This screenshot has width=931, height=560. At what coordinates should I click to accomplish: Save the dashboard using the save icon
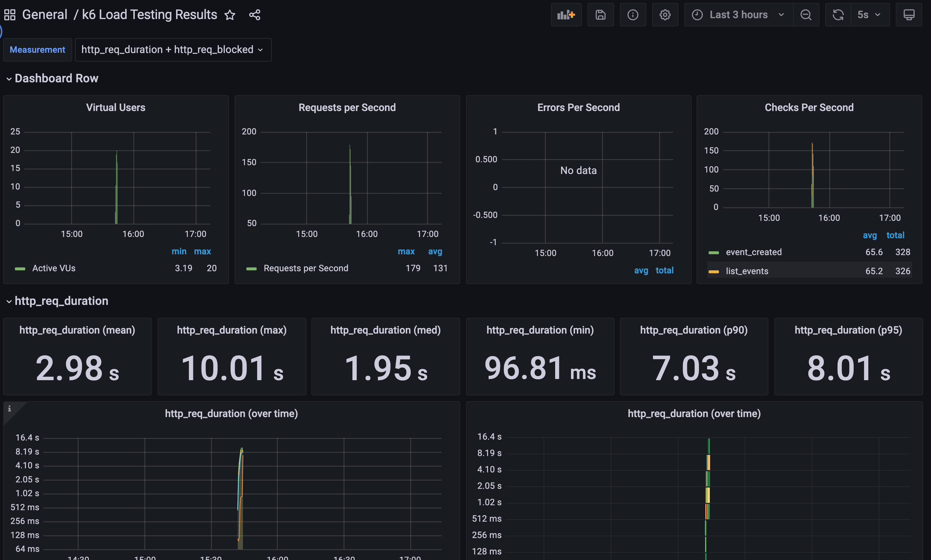[601, 15]
